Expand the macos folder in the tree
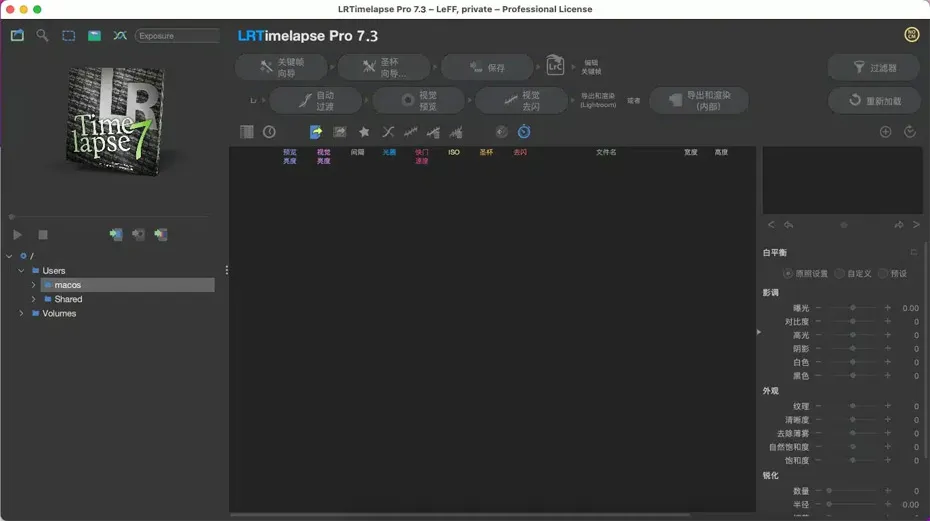 click(x=33, y=285)
